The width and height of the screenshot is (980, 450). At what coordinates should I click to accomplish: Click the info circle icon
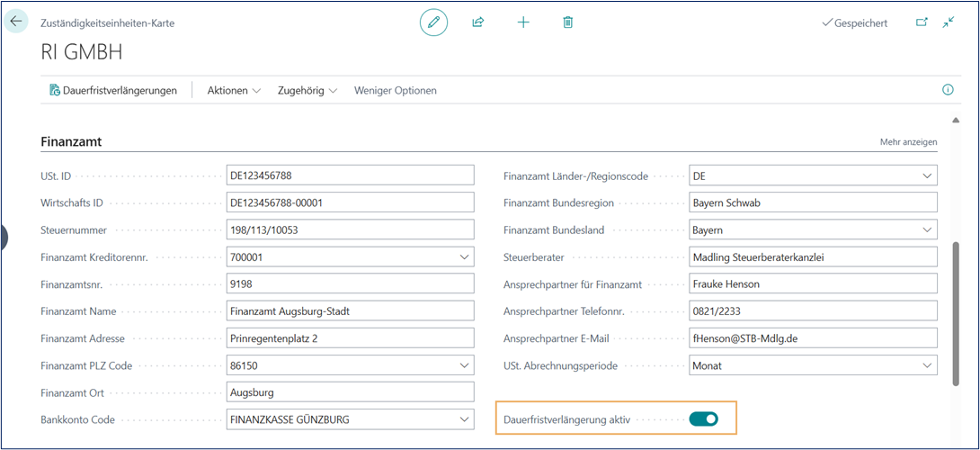click(x=947, y=90)
